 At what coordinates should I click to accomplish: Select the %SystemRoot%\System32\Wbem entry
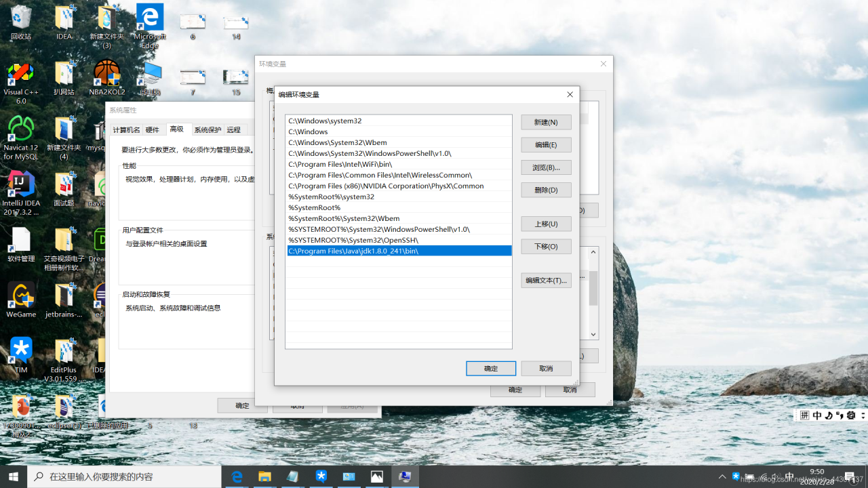click(399, 218)
